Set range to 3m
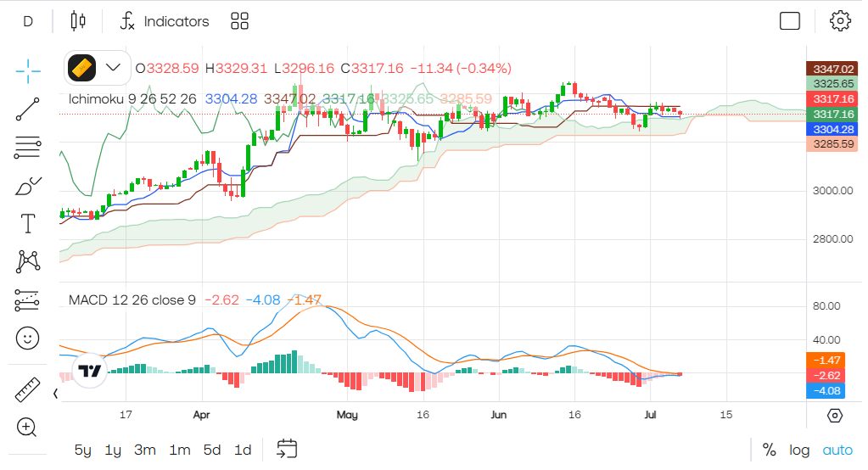 tap(145, 450)
